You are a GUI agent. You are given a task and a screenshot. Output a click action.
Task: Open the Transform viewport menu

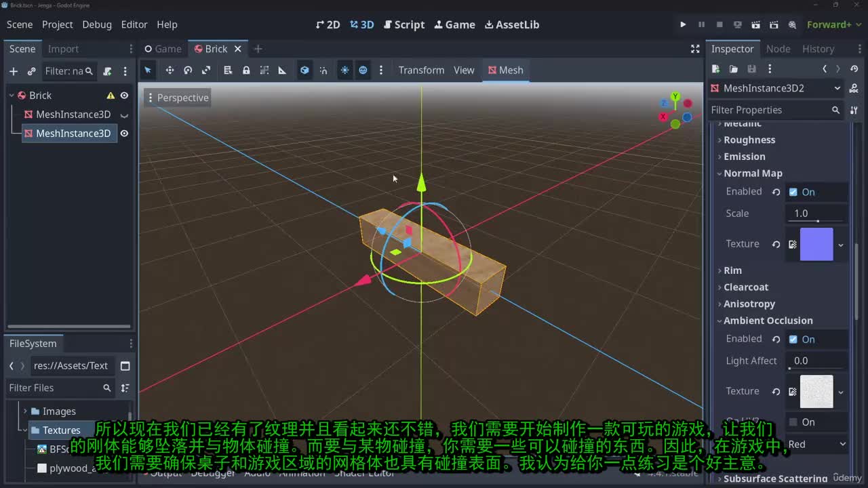point(421,70)
